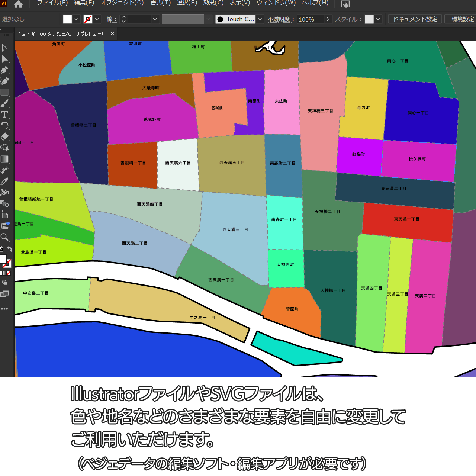Choose the Rectangle tool

pyautogui.click(x=4, y=92)
